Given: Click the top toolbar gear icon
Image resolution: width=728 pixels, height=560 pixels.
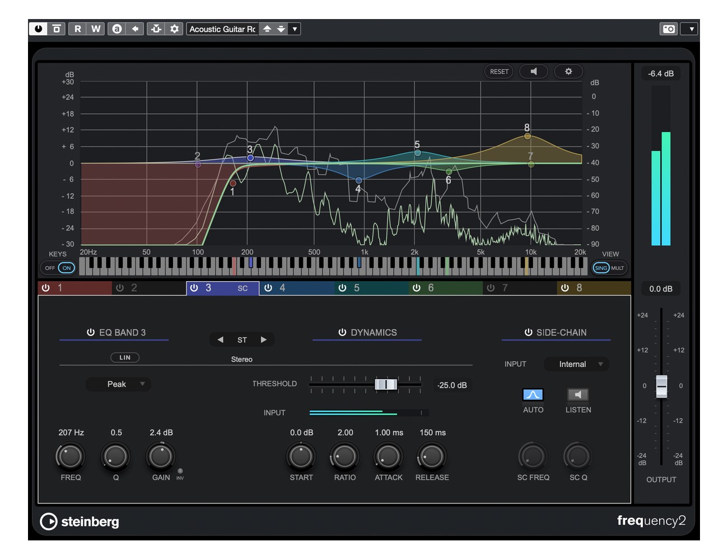Looking at the screenshot, I should point(175,29).
